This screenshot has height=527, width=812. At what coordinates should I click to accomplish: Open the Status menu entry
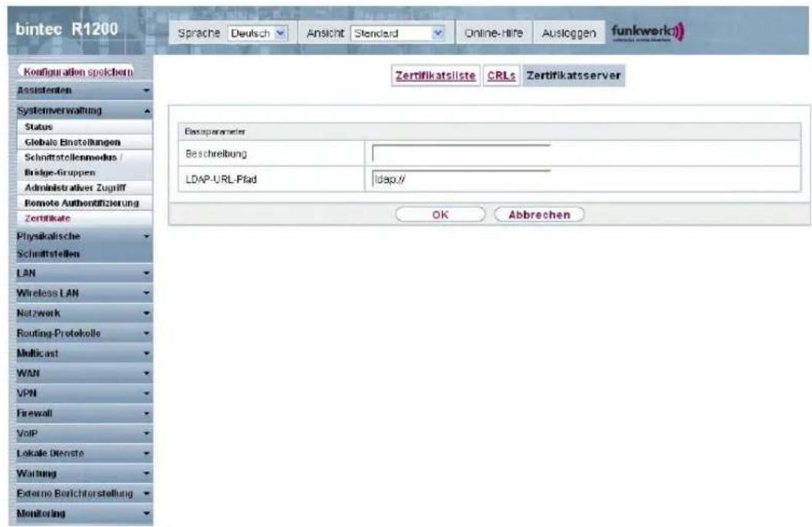(x=85, y=127)
